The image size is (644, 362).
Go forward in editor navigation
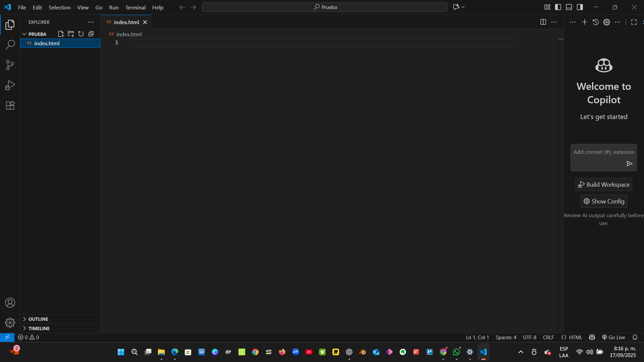(x=193, y=7)
